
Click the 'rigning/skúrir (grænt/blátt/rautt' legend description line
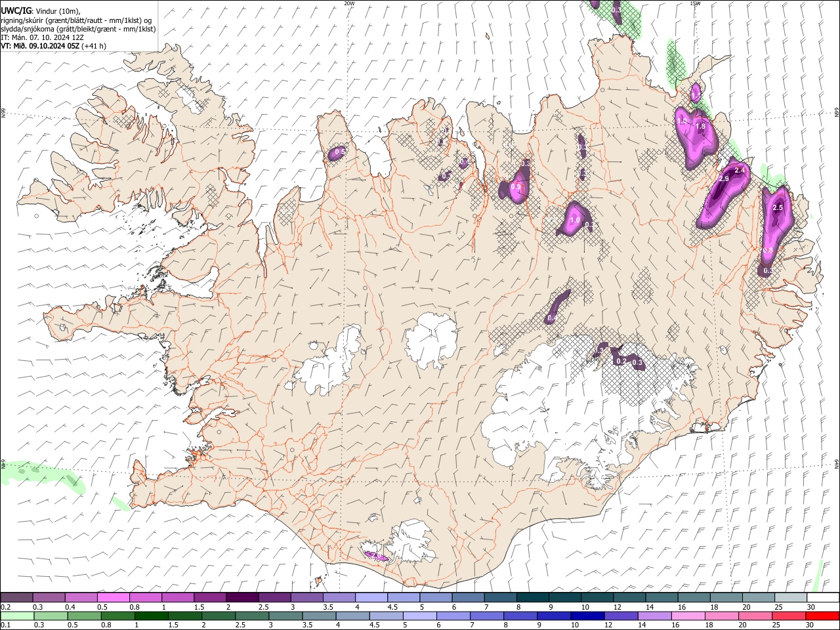[x=76, y=20]
